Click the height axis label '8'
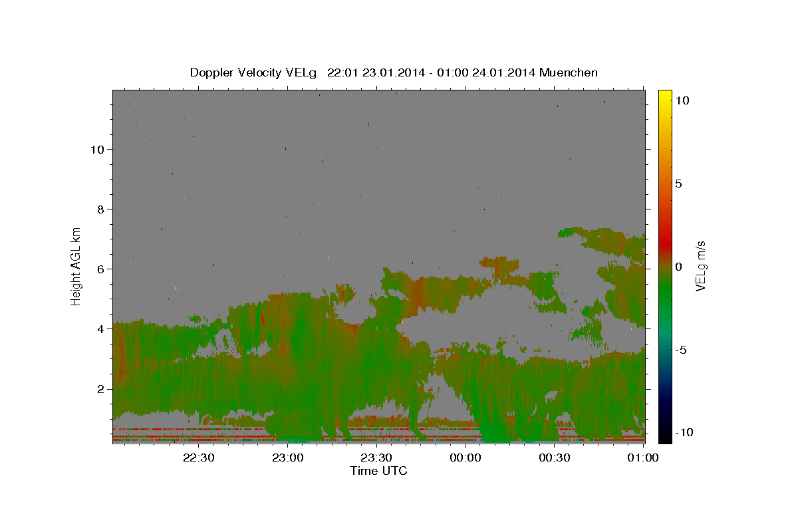The height and width of the screenshot is (532, 798). [x=99, y=209]
